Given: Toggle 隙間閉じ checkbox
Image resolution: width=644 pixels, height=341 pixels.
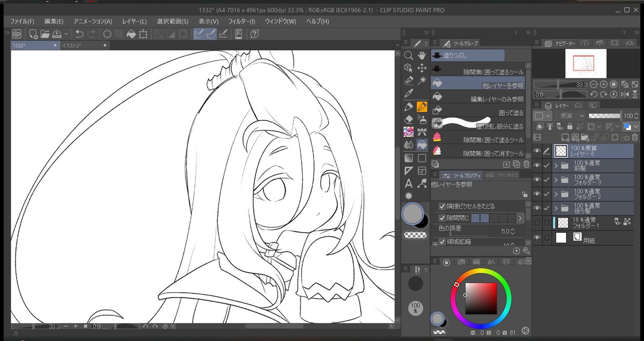Looking at the screenshot, I should point(442,218).
